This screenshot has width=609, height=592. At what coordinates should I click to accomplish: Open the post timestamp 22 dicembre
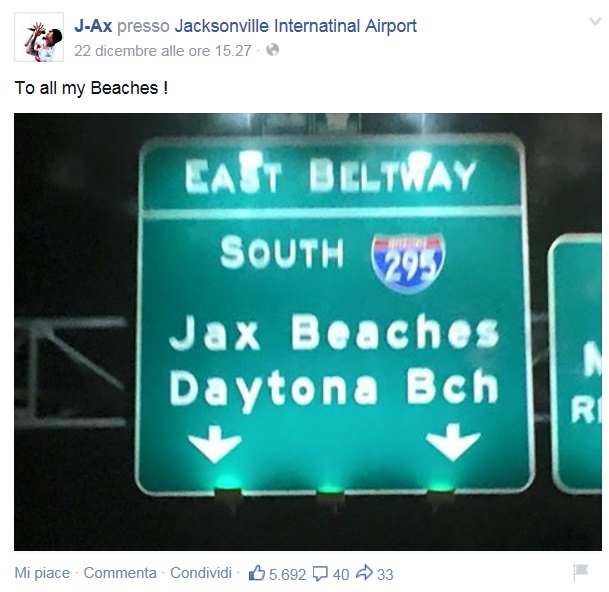[x=163, y=51]
